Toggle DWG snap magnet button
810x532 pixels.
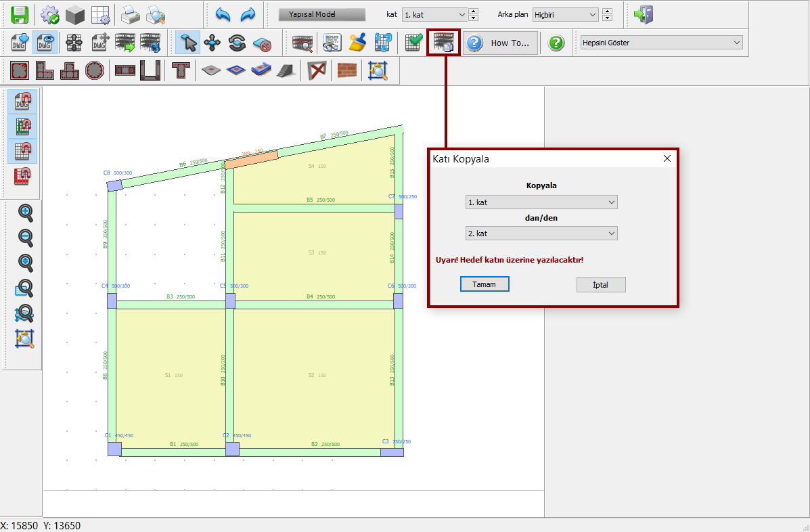[x=23, y=102]
